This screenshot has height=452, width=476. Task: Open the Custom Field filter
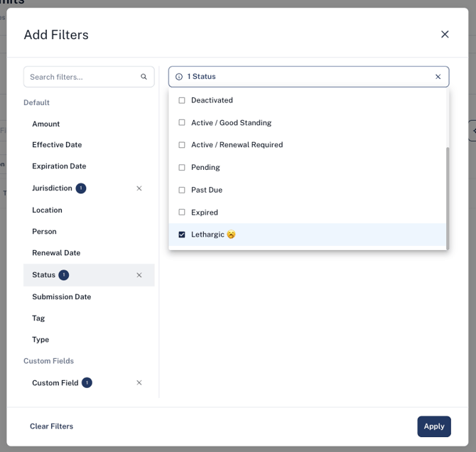pos(55,383)
